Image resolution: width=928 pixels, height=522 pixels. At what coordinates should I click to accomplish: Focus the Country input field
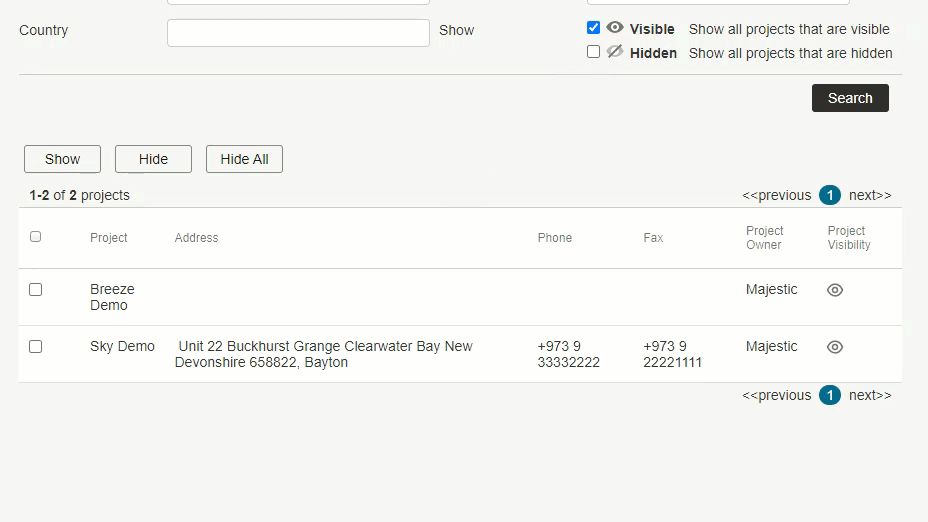[298, 33]
